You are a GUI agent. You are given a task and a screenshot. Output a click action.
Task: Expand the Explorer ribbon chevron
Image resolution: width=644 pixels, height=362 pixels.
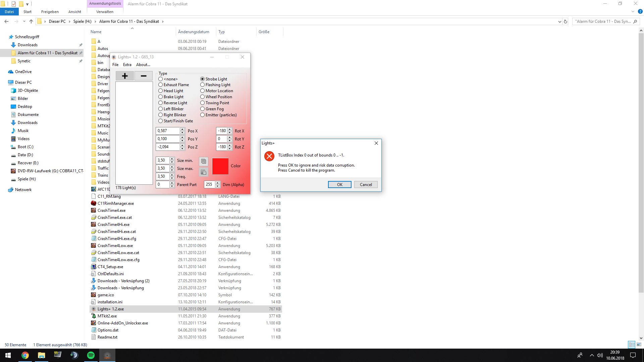click(x=633, y=11)
